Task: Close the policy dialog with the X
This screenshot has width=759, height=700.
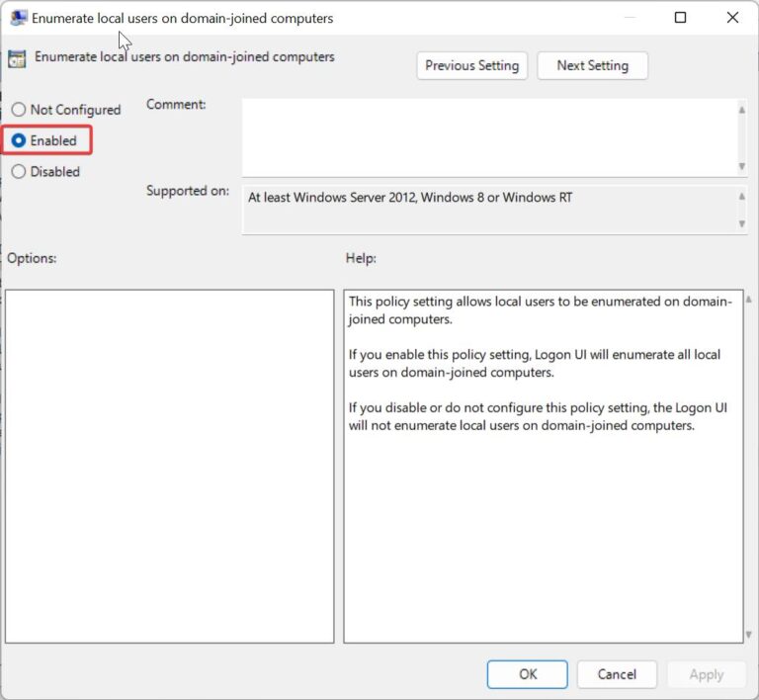Action: pos(732,18)
